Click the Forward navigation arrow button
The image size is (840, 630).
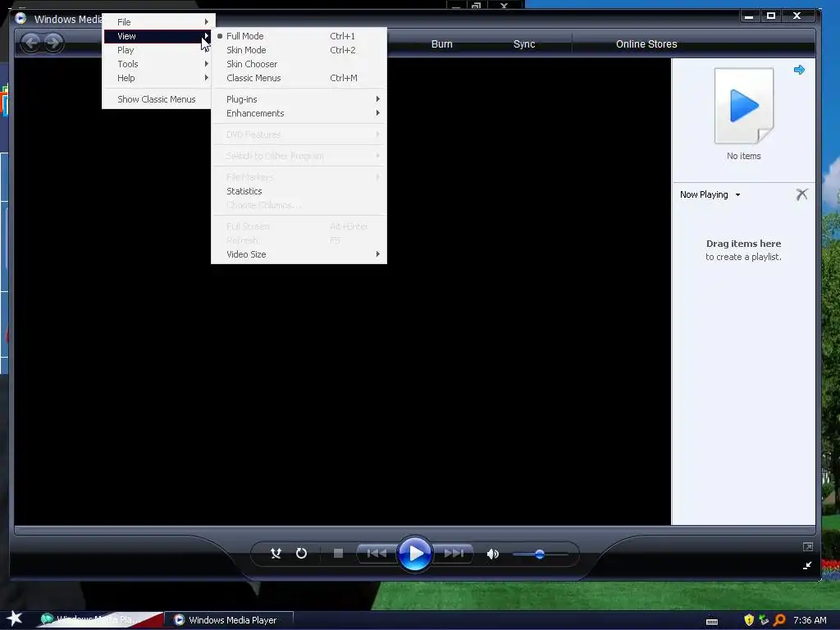point(53,43)
